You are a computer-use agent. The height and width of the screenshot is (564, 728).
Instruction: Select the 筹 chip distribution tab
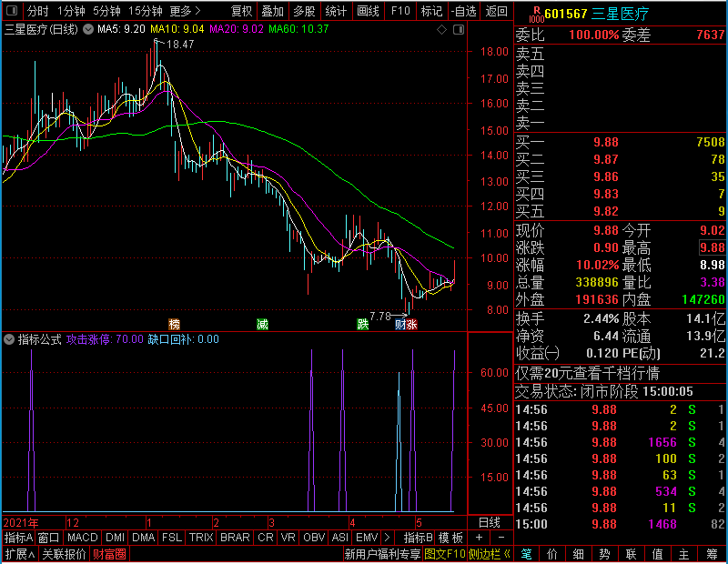pos(712,554)
